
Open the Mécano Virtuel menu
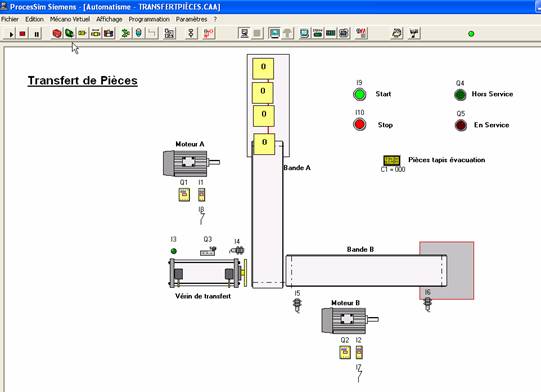pos(70,19)
